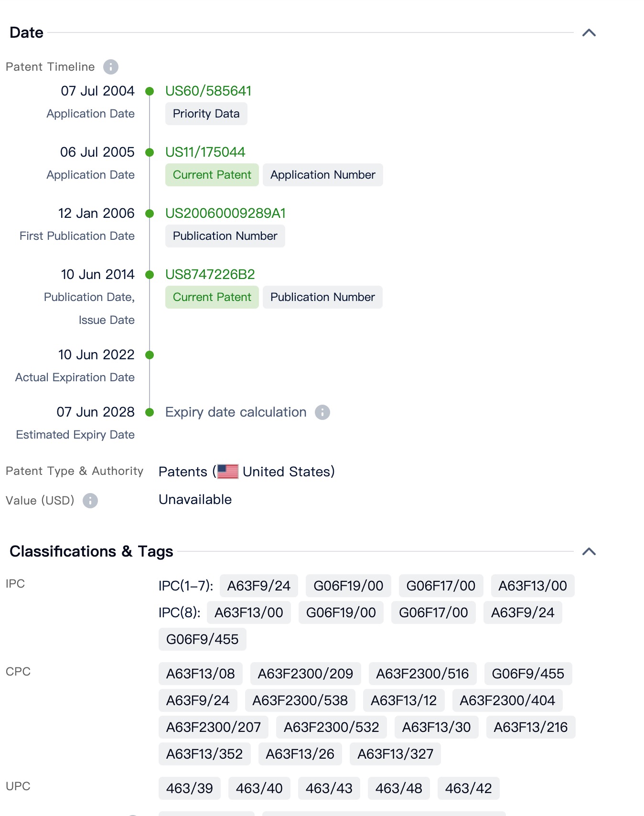Click info icon next to Patent Timeline

point(110,67)
